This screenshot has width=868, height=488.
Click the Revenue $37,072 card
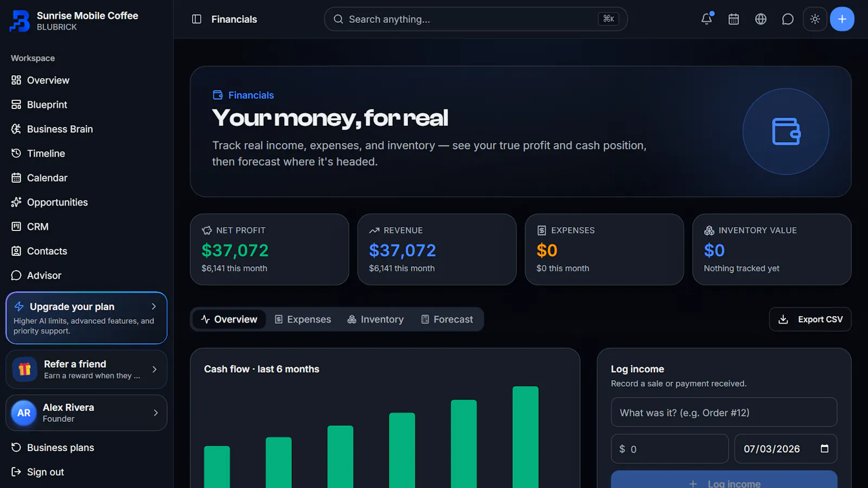coord(437,249)
